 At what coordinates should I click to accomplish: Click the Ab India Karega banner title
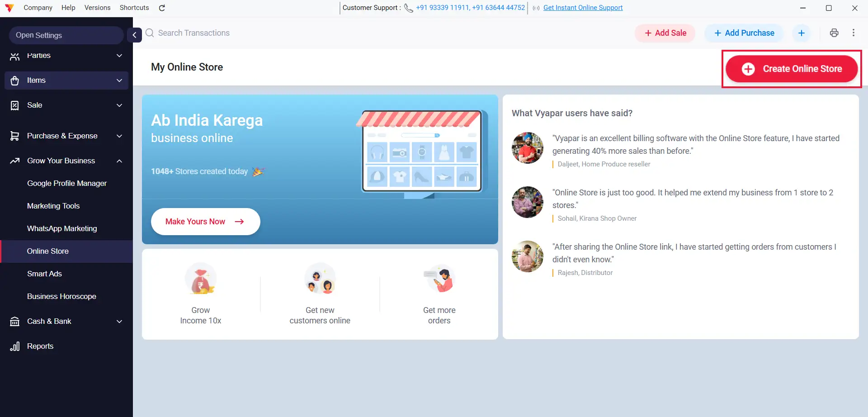tap(207, 121)
